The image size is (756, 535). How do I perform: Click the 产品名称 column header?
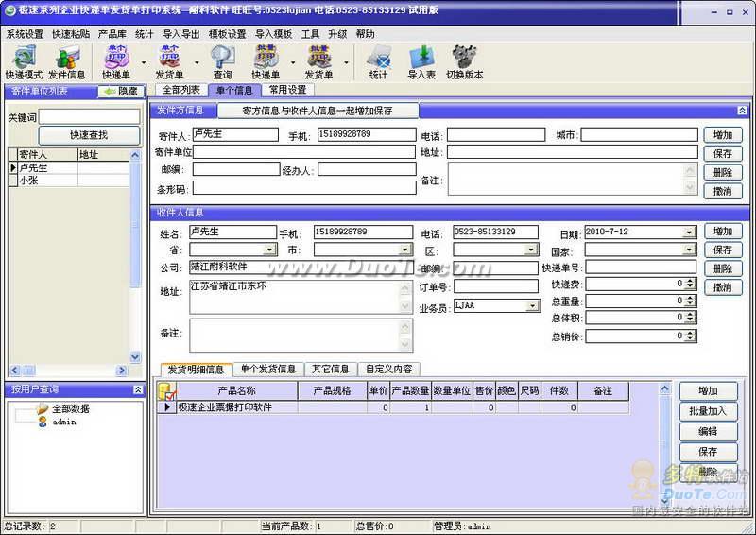pos(237,390)
